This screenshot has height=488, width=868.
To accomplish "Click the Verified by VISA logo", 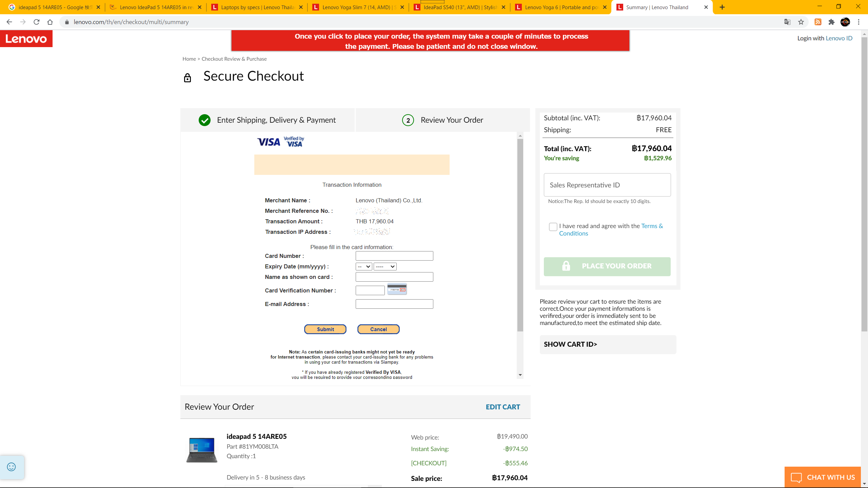I will pos(294,142).
